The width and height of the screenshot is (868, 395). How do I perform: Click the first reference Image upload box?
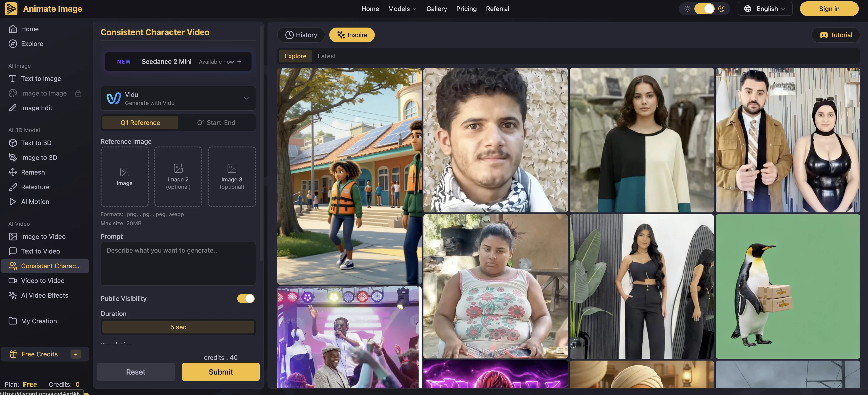pyautogui.click(x=124, y=177)
